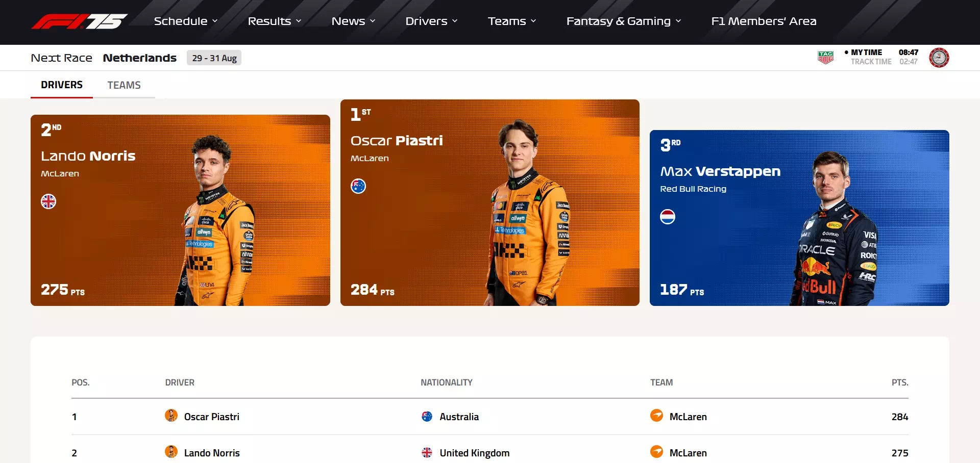
Task: Click Lando Norris avatar in table
Action: point(171,452)
